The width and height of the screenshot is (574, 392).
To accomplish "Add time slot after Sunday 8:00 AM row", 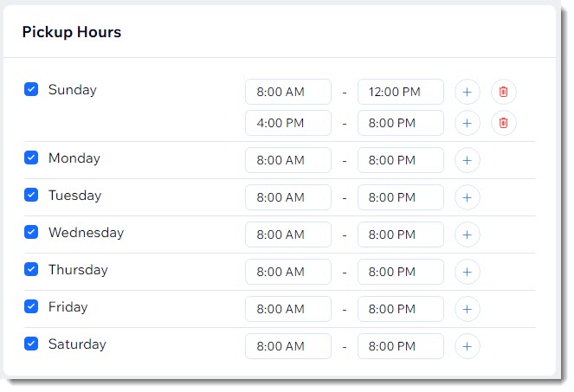I will 468,92.
